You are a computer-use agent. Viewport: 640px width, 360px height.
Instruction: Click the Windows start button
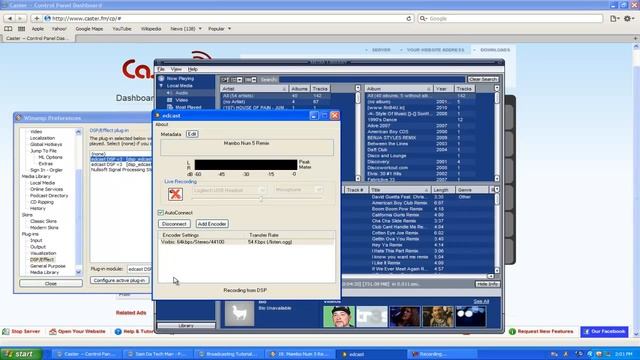[x=21, y=354]
